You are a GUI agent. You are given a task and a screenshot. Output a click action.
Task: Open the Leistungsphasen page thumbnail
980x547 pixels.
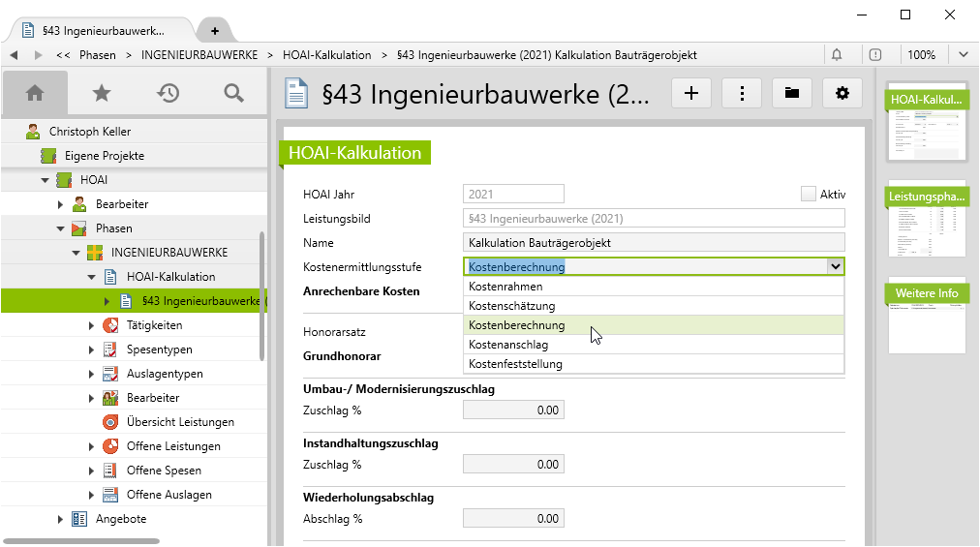tap(927, 223)
